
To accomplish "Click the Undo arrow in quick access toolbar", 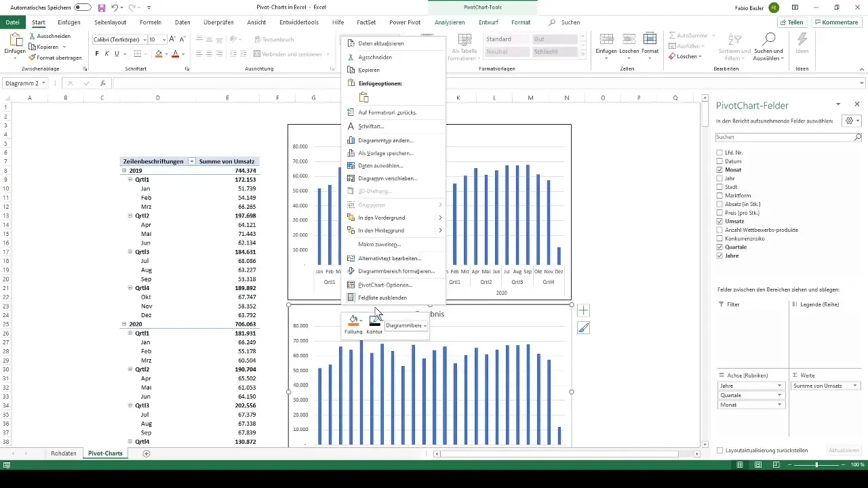I will coord(115,7).
